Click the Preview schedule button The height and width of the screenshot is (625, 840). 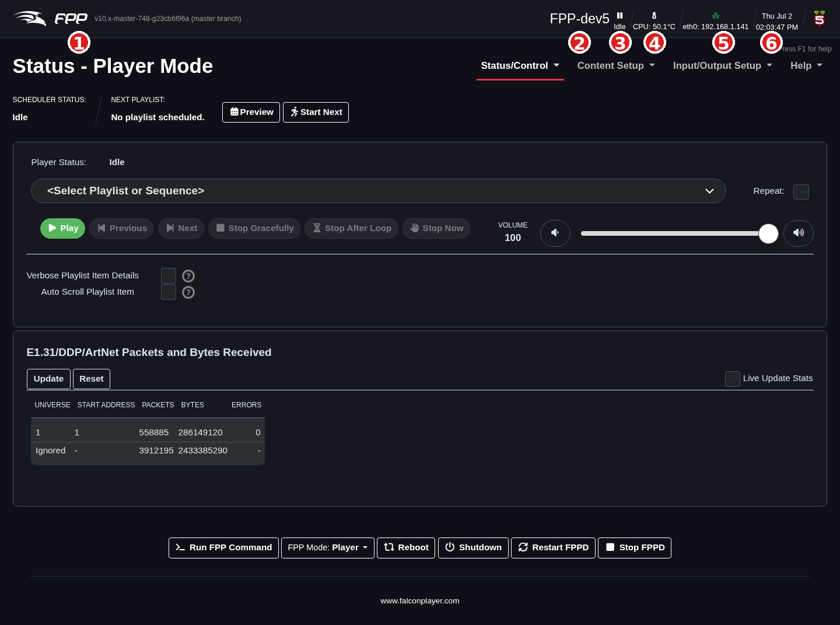pos(251,112)
